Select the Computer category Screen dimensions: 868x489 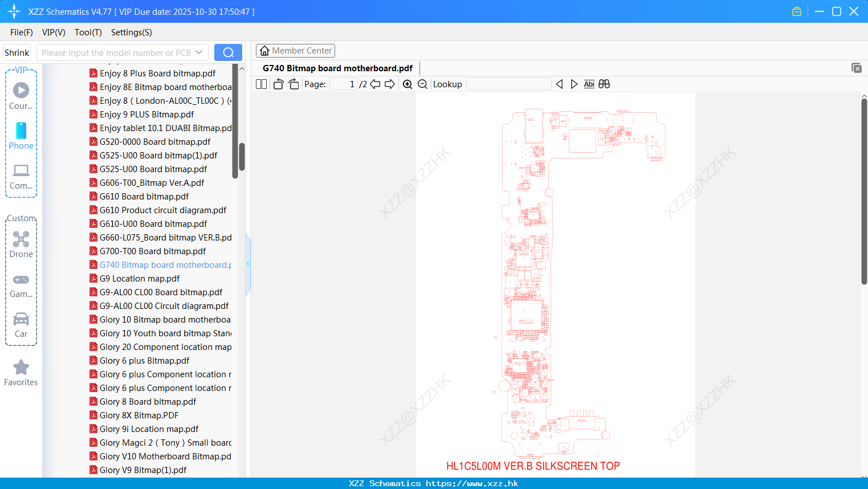pos(21,176)
